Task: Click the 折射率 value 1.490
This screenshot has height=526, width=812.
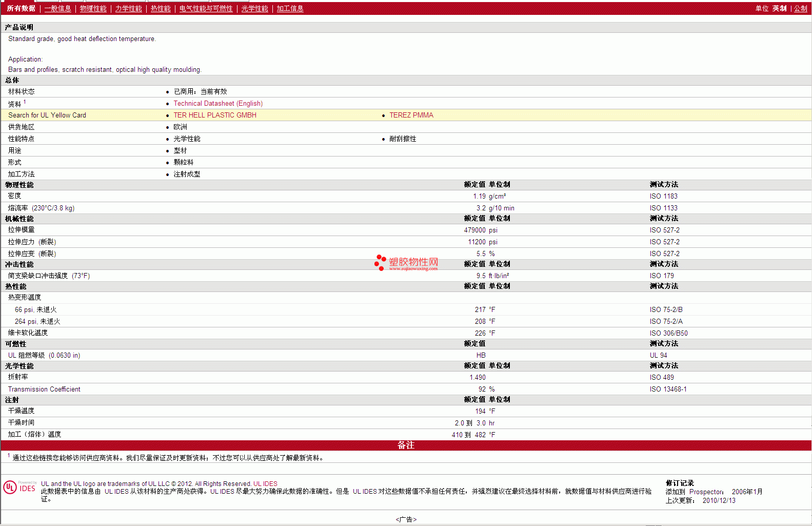Action: [478, 377]
